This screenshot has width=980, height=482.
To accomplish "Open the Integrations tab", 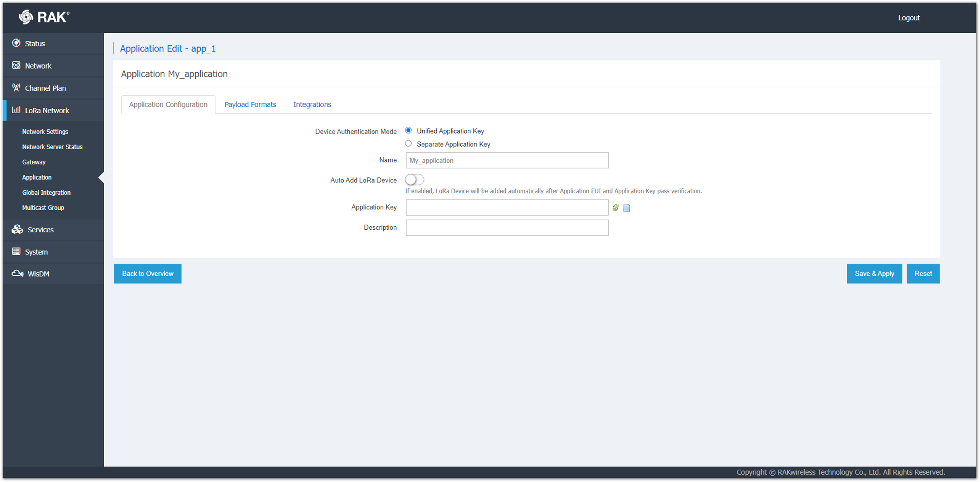I will point(312,104).
